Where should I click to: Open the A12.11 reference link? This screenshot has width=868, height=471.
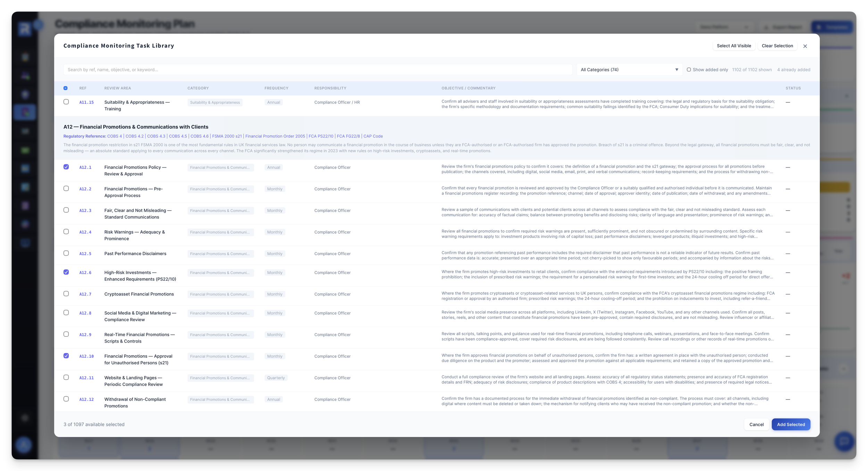pos(86,378)
